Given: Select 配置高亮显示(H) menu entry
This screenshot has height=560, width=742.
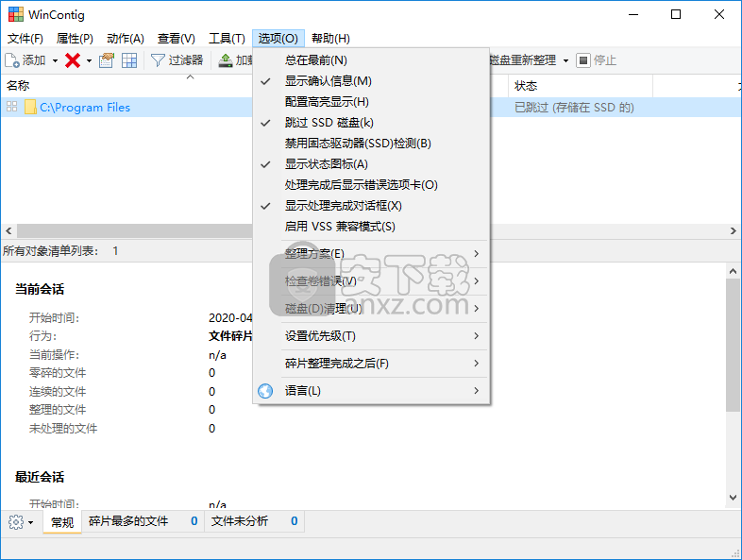Looking at the screenshot, I should click(x=372, y=102).
